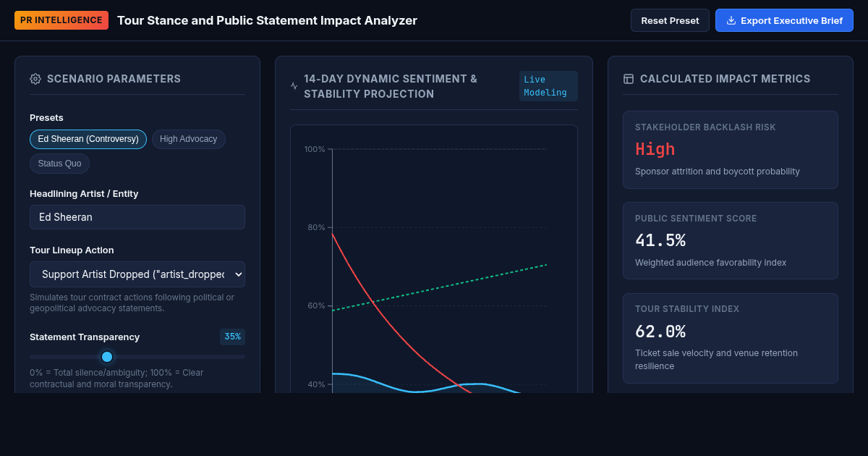Click the Stakeholder Backlash Risk heading
Image resolution: width=868 pixels, height=456 pixels.
click(705, 127)
